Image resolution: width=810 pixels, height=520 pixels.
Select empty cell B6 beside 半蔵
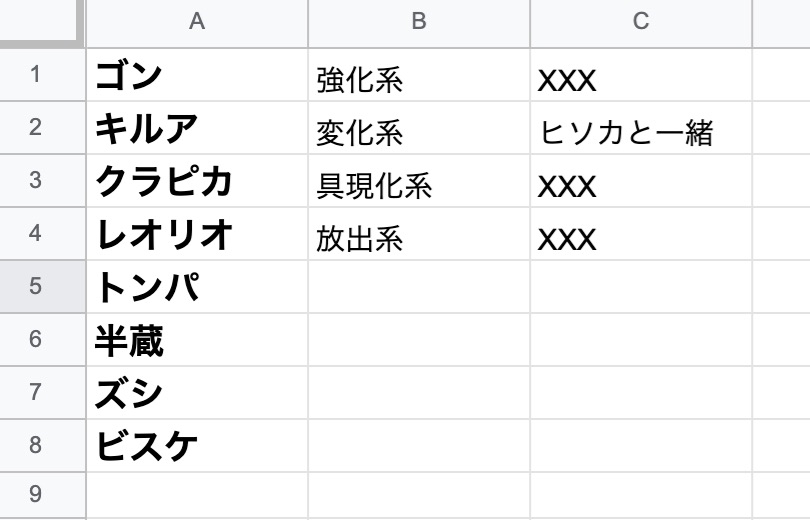[419, 340]
